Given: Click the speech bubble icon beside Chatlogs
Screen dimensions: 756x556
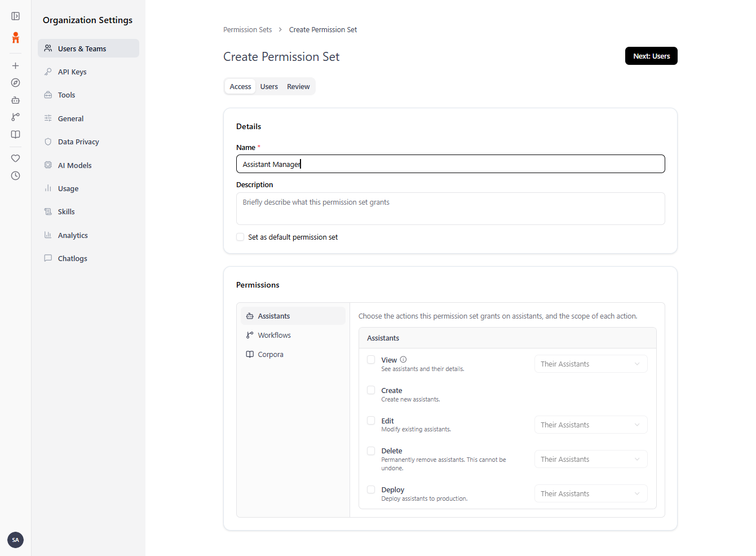Looking at the screenshot, I should click(48, 258).
